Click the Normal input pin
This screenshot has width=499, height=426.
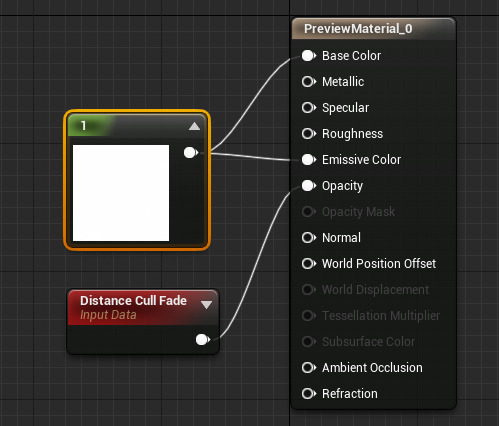309,238
